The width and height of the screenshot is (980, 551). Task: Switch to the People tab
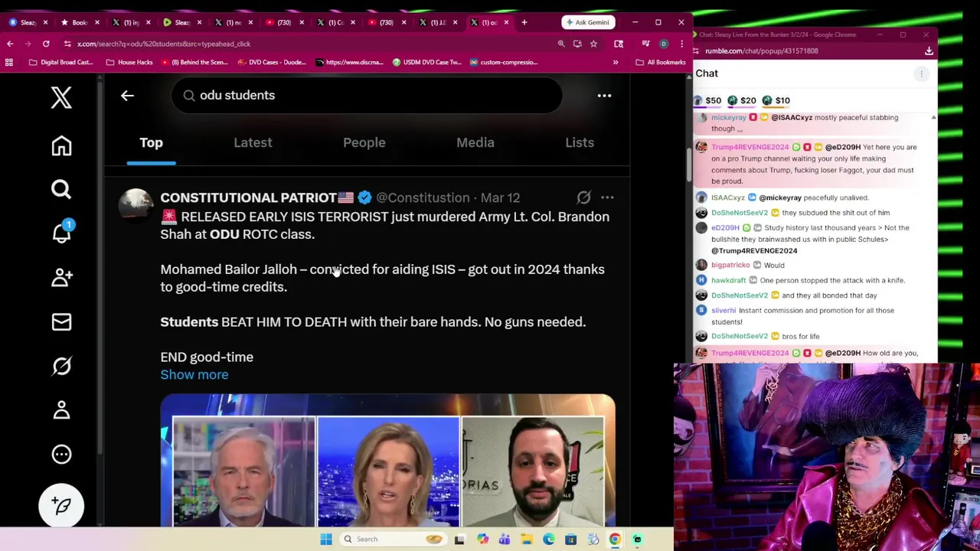click(x=364, y=142)
